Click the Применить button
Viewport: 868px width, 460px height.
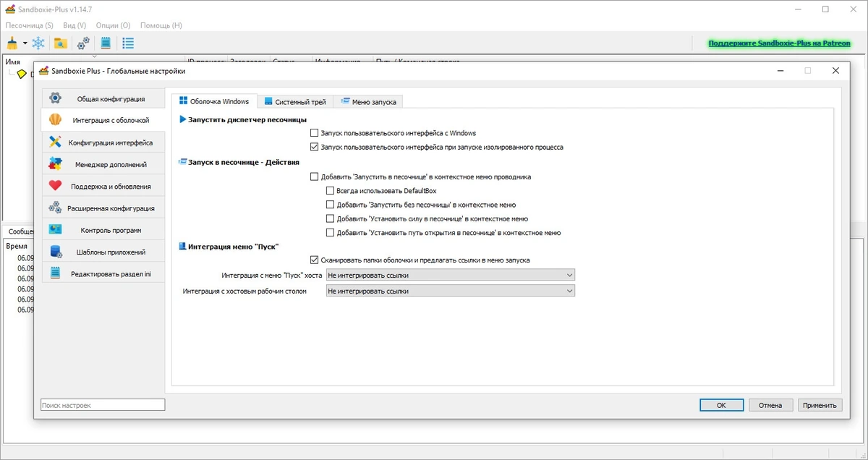pyautogui.click(x=821, y=406)
